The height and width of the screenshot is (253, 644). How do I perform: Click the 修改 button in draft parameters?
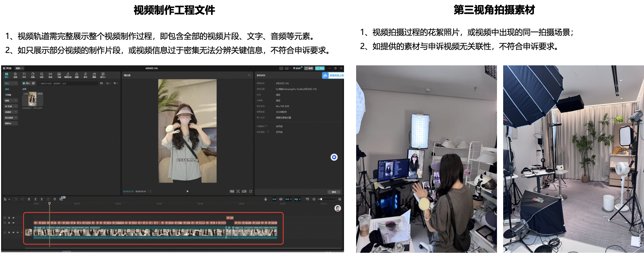tap(334, 192)
